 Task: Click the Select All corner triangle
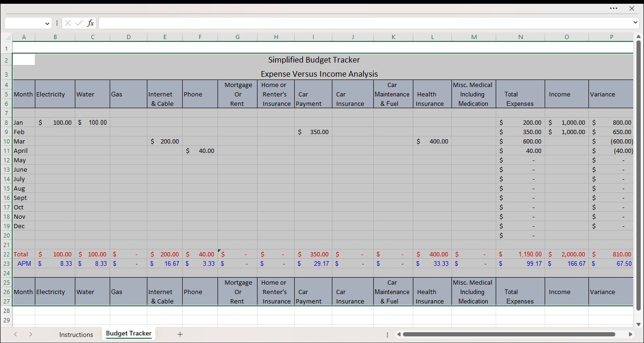coord(8,37)
